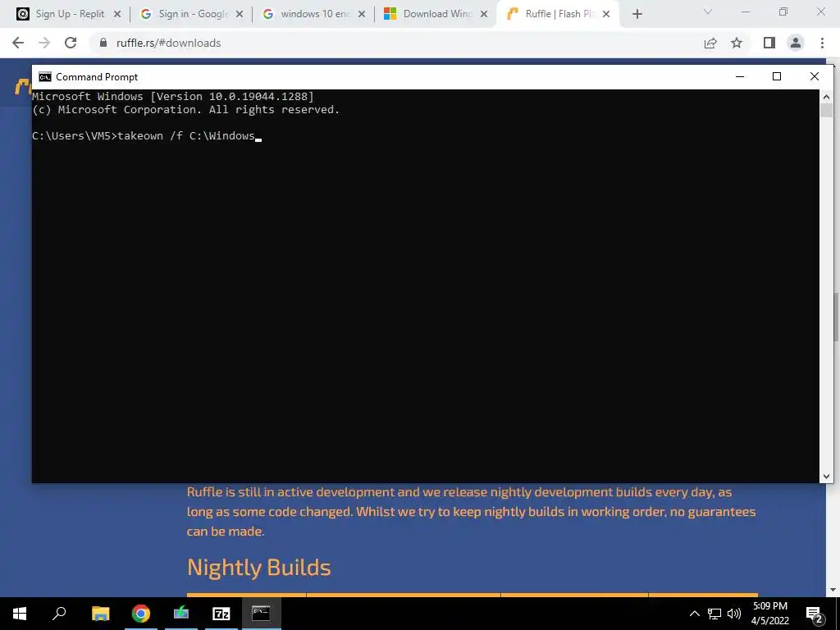
Task: Click the Chrome page scrollbar thumb
Action: coord(836,316)
